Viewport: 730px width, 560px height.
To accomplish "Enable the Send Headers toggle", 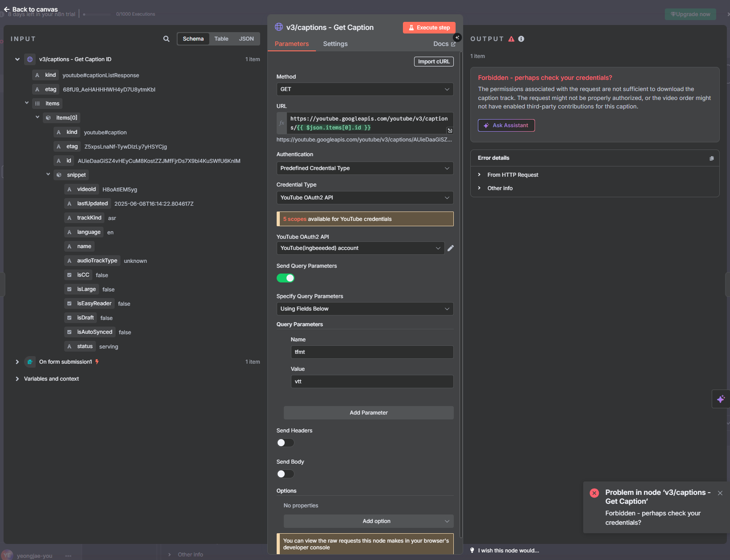I will (x=286, y=443).
